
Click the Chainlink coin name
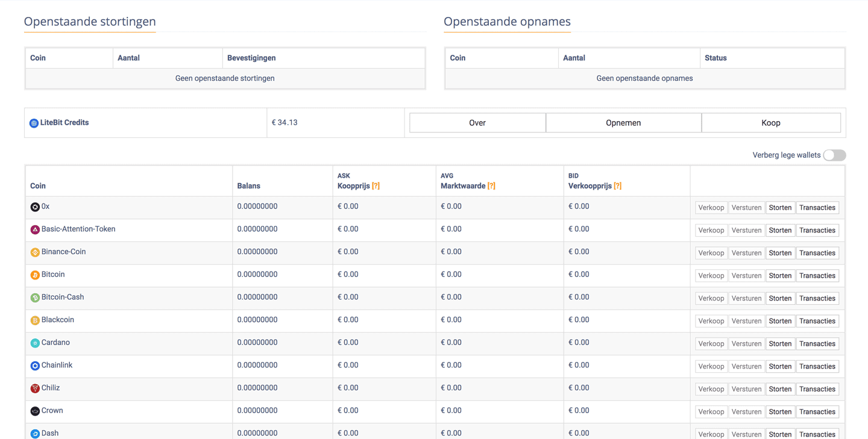coord(57,366)
